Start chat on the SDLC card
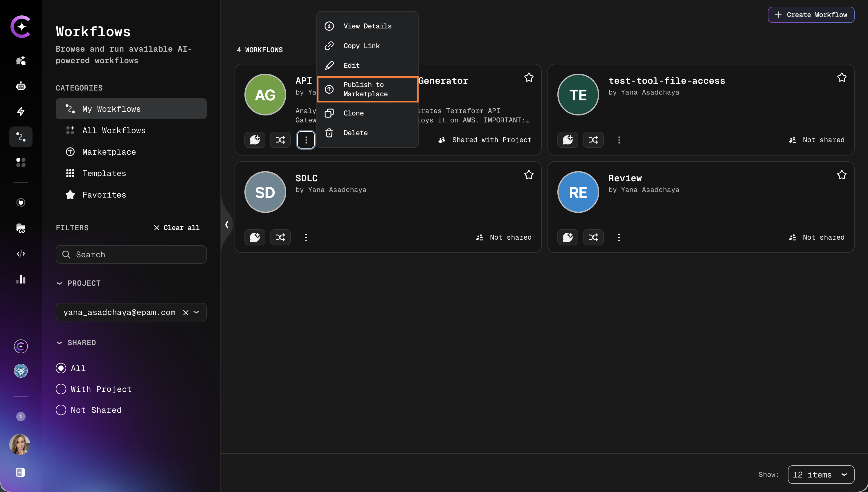Image resolution: width=868 pixels, height=492 pixels. [255, 237]
